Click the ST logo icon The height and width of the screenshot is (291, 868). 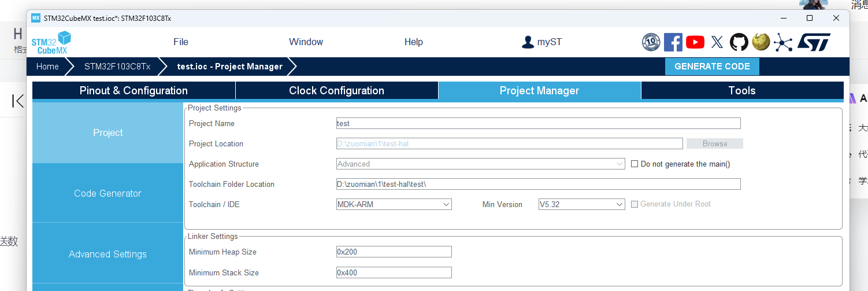[814, 42]
